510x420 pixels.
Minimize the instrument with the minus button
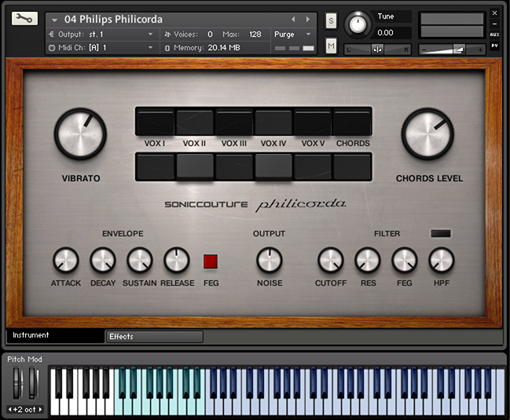click(x=494, y=24)
